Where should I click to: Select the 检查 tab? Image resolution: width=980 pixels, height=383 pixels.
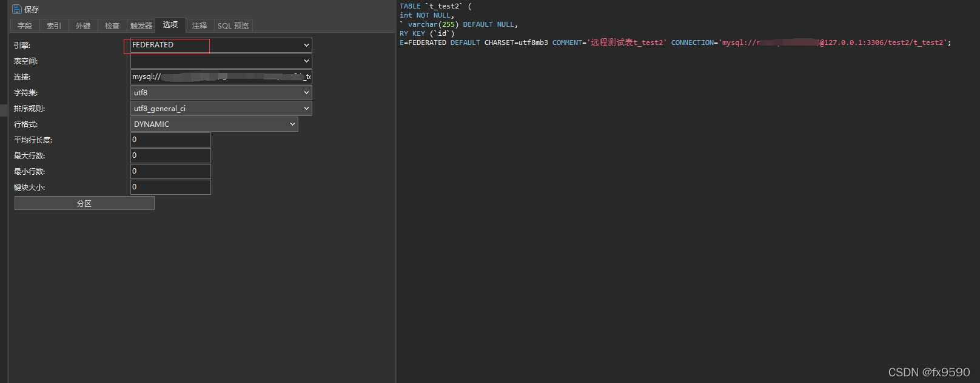point(112,25)
